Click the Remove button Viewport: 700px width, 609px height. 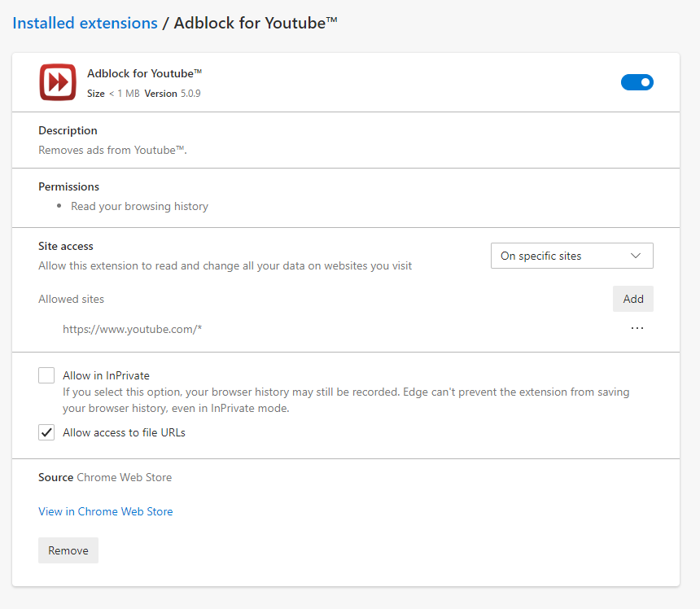(68, 550)
